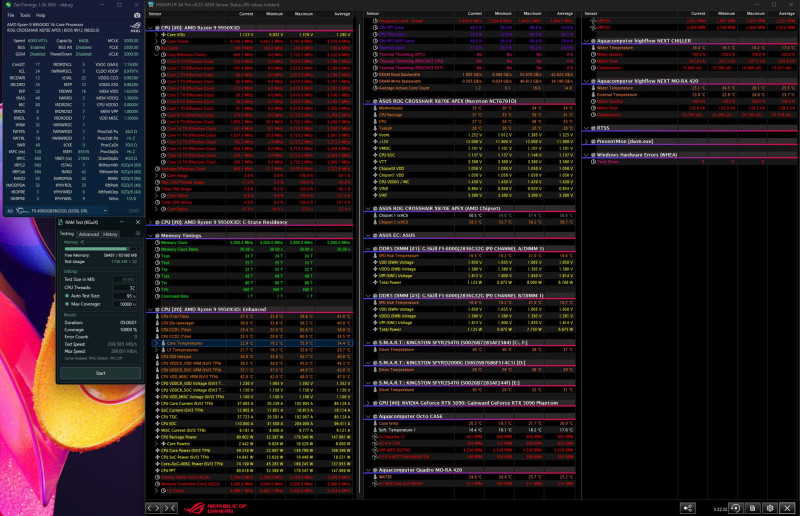Click Test Size in MB input field
800x516 pixels.
(123, 279)
